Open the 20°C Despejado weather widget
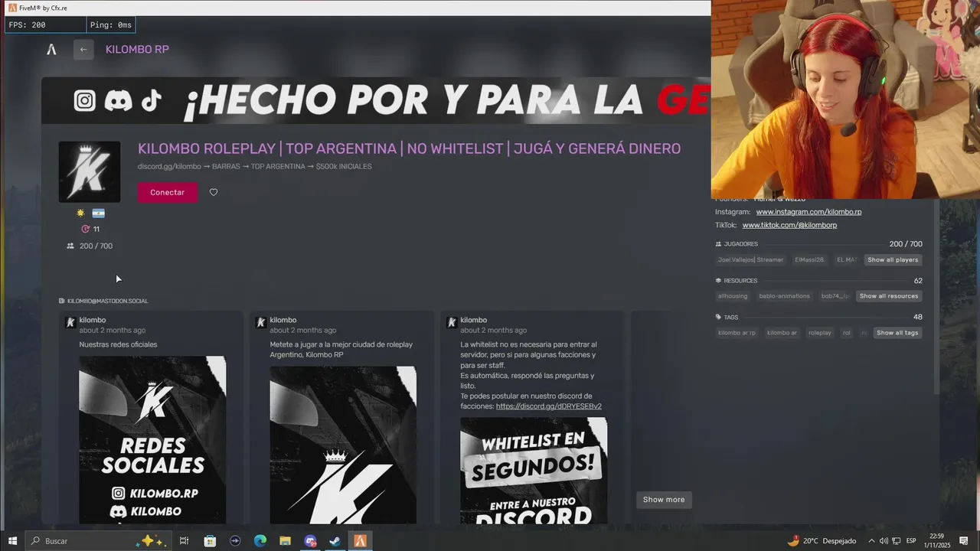The height and width of the screenshot is (551, 980). click(822, 541)
